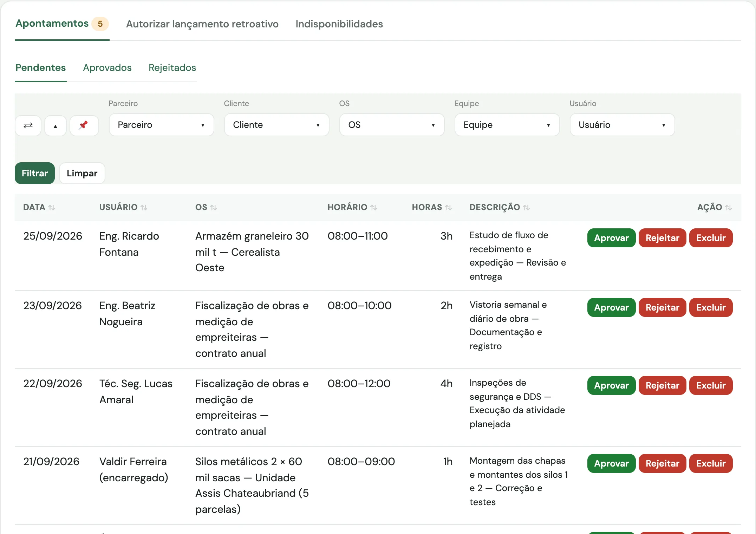Sort by HORAS column arrows icon
The height and width of the screenshot is (534, 756).
tap(449, 208)
